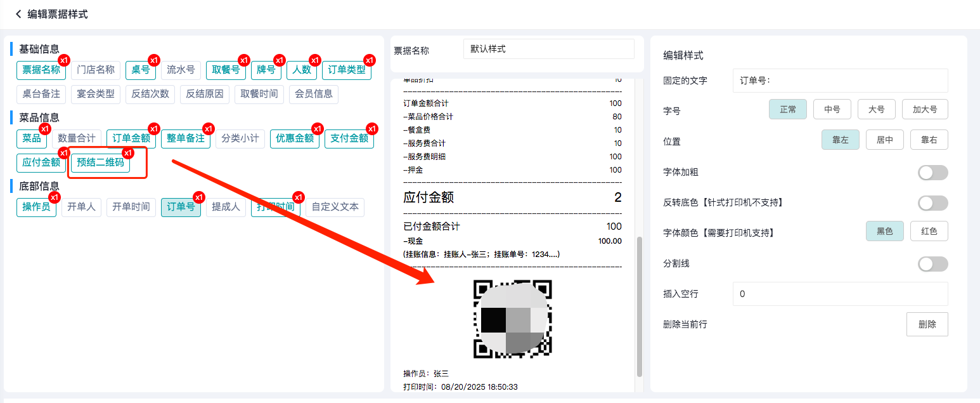
Task: Click the x1 badge on 支付金额 tag
Action: coord(371,129)
